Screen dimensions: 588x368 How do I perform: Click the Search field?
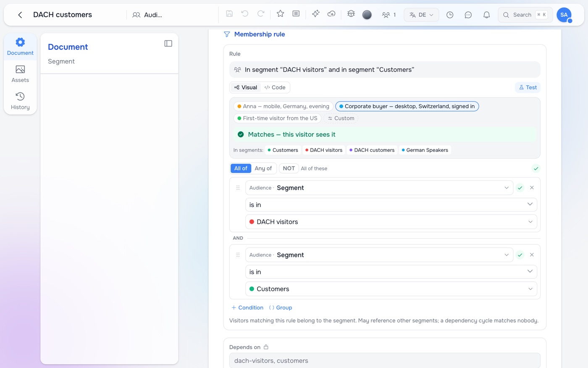(525, 15)
